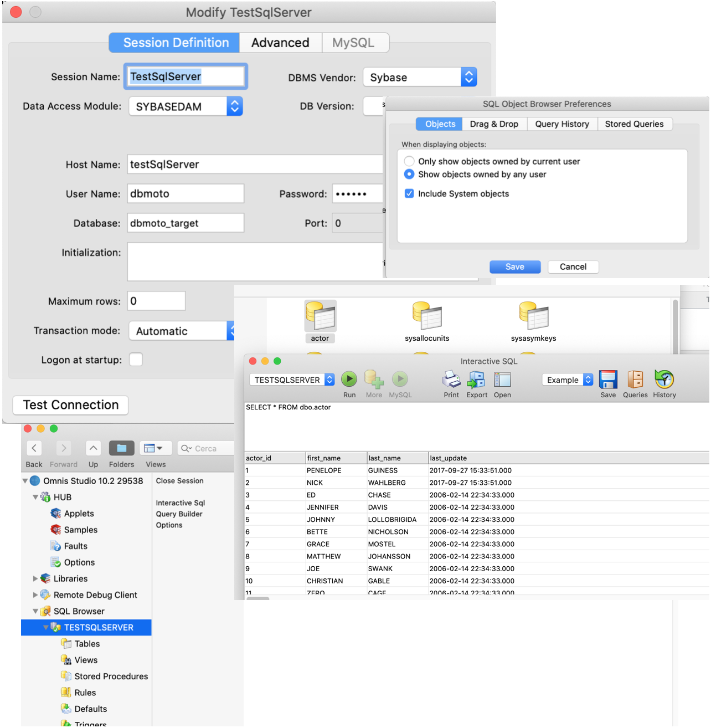Viewport: 711px width, 728px height.
Task: Open stored Queries icon
Action: tap(635, 380)
